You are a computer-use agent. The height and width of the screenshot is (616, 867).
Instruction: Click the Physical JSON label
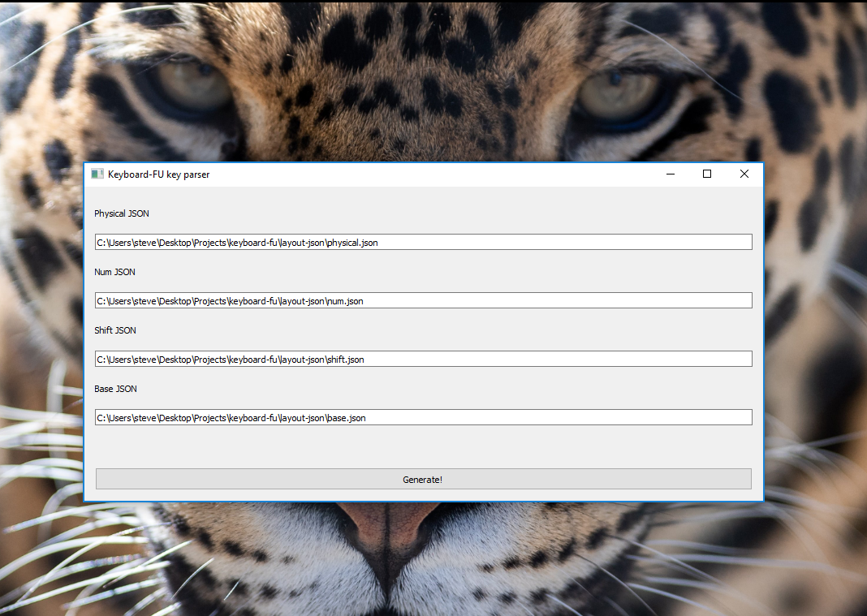122,213
